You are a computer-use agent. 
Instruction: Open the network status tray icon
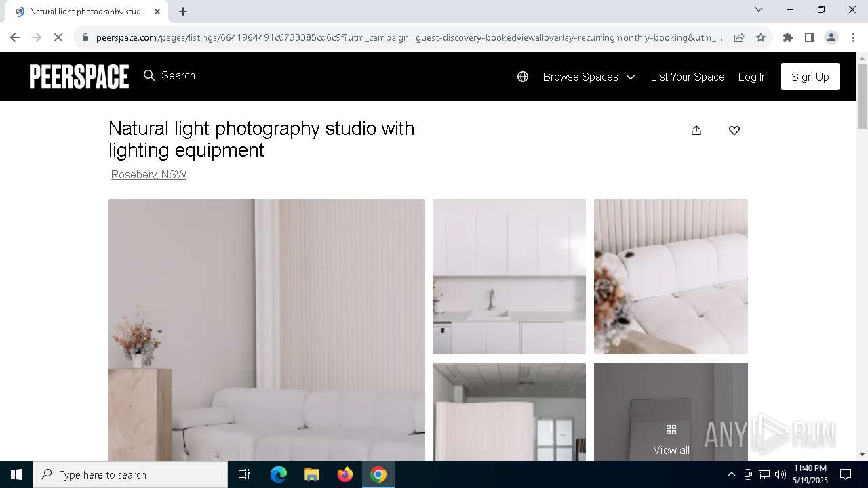click(764, 474)
